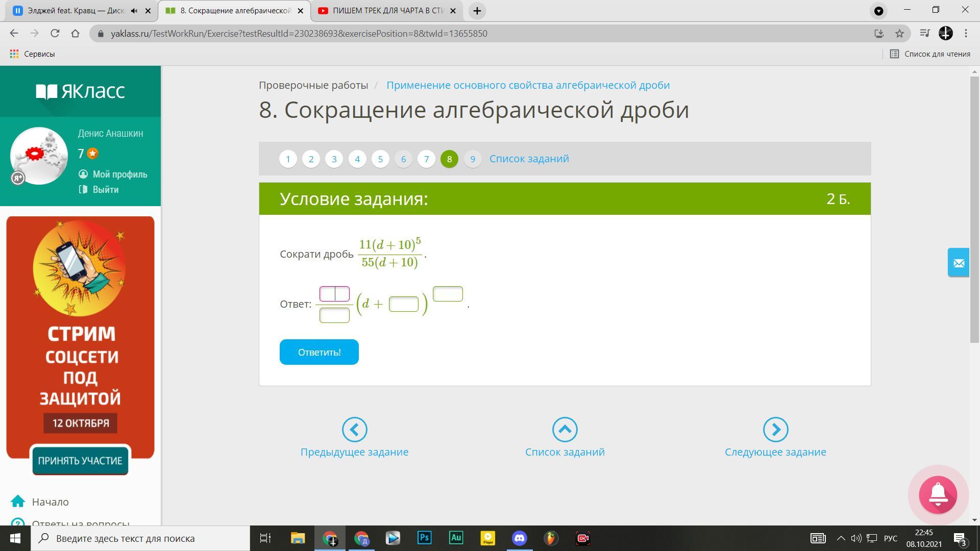Click the Начало home icon
Screen dimensions: 980x551
tap(18, 502)
